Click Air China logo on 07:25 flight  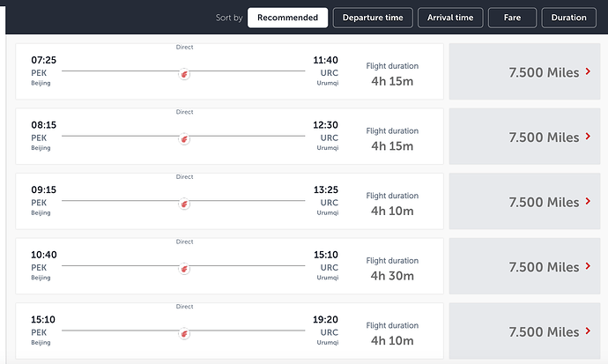pos(184,74)
